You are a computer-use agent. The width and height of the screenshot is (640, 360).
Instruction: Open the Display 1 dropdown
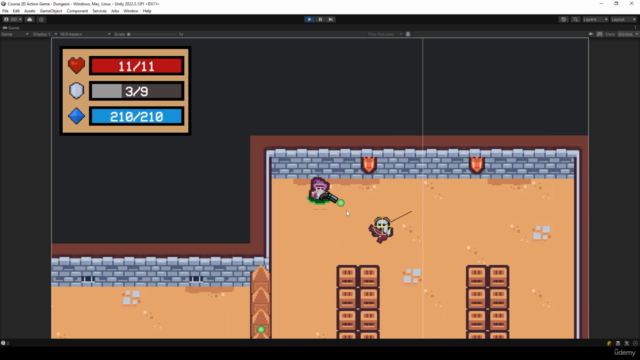point(44,34)
